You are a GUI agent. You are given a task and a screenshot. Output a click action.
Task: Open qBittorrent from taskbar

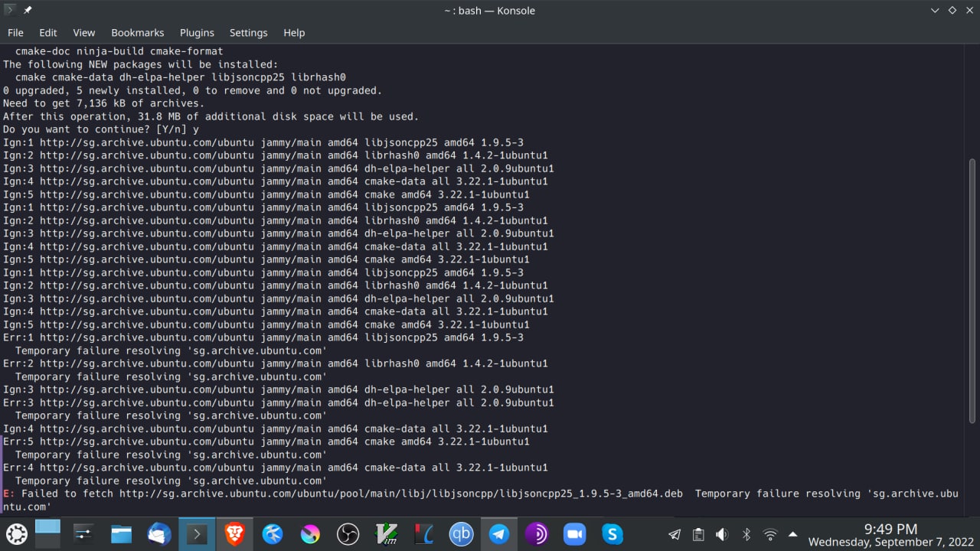(x=461, y=533)
